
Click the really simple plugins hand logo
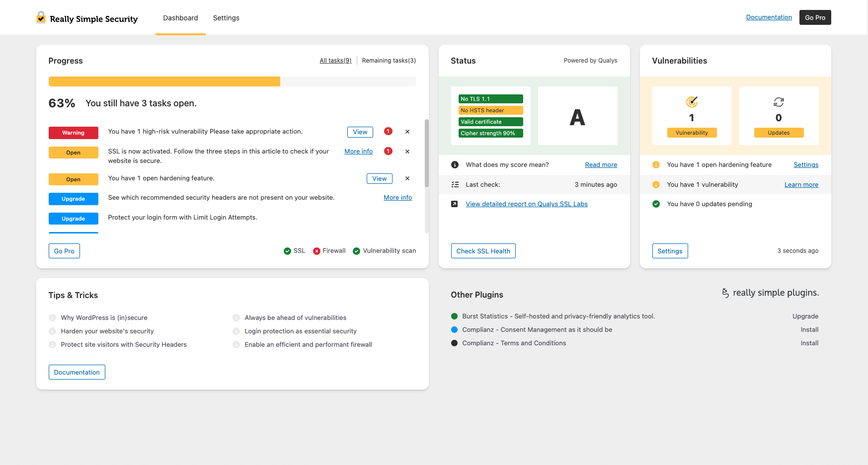click(726, 293)
